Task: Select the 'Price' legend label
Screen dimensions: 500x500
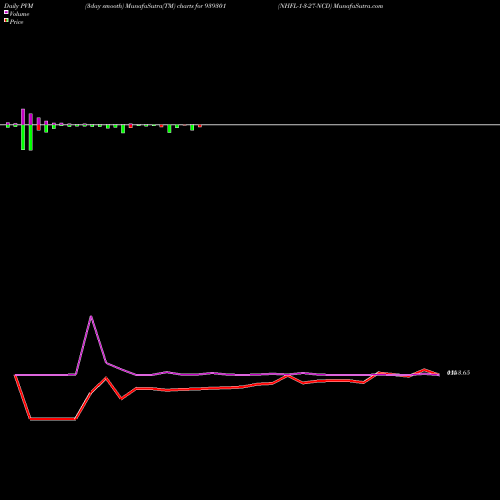Action: pyautogui.click(x=16, y=22)
